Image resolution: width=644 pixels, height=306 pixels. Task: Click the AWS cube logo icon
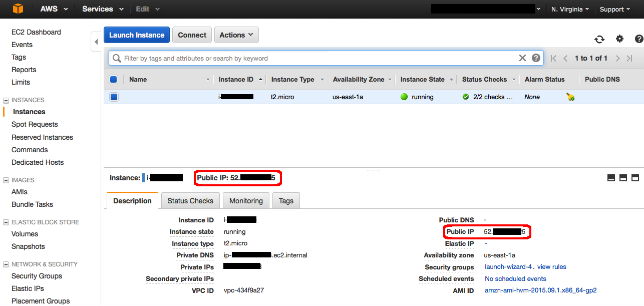(19, 9)
